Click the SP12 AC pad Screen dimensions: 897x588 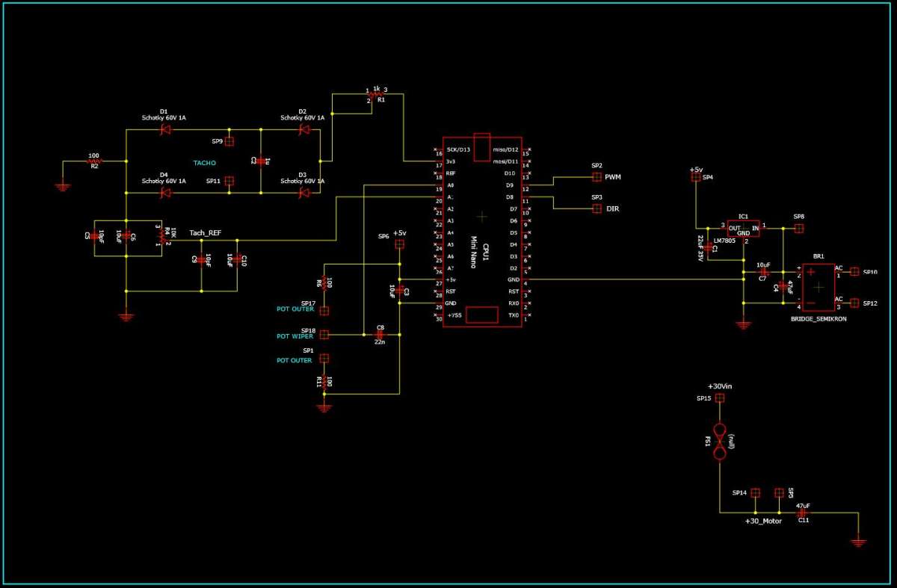[856, 303]
